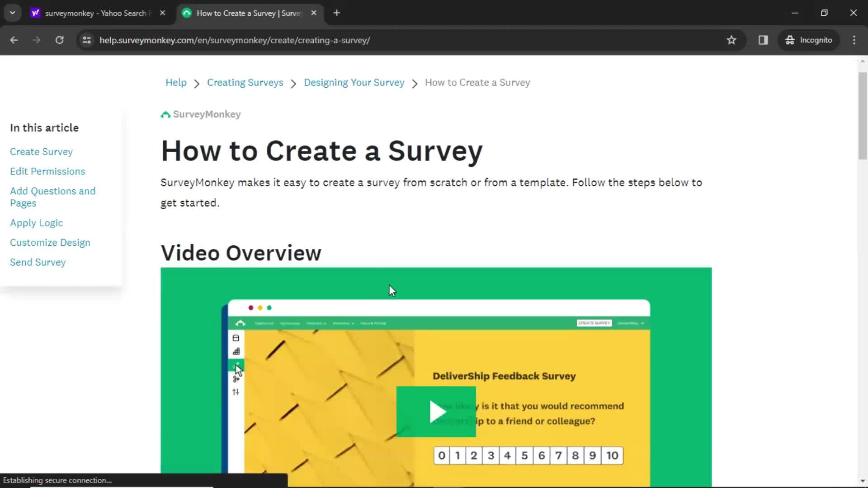Click the SurveyMonkey logo above the title
This screenshot has height=488, width=868.
(x=201, y=114)
